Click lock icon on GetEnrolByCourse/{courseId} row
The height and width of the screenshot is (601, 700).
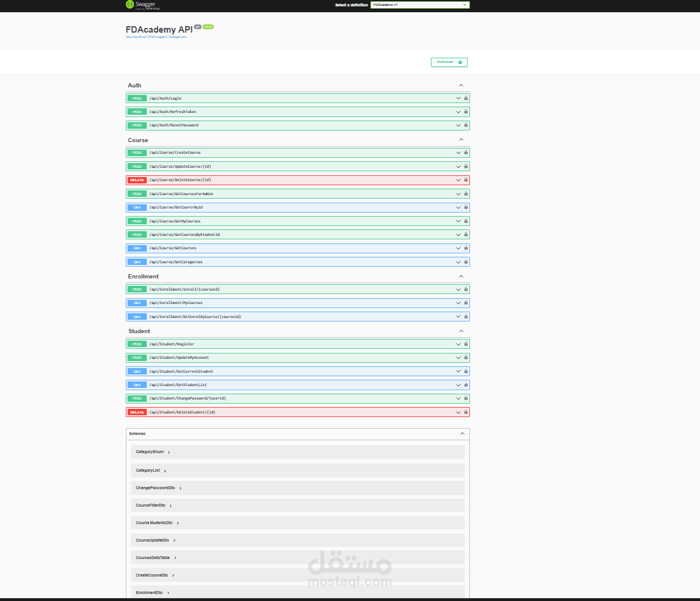tap(466, 316)
